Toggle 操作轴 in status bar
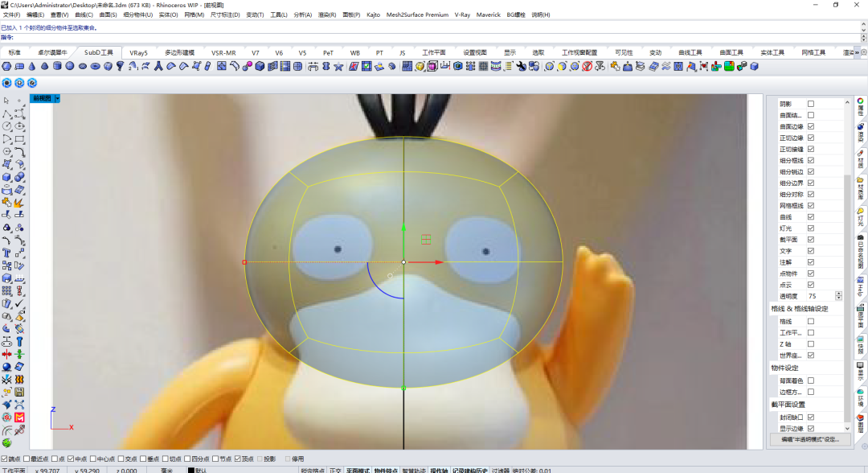Viewport: 868px width, 473px height. 439,471
